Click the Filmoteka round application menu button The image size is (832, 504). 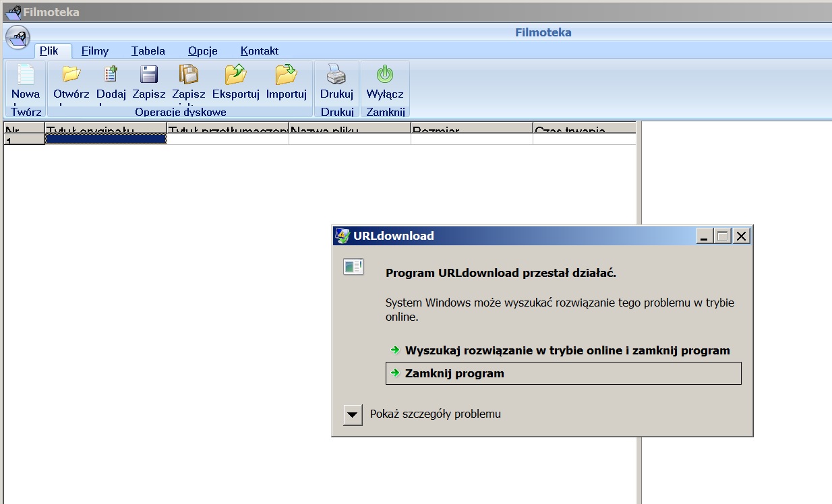pos(18,37)
